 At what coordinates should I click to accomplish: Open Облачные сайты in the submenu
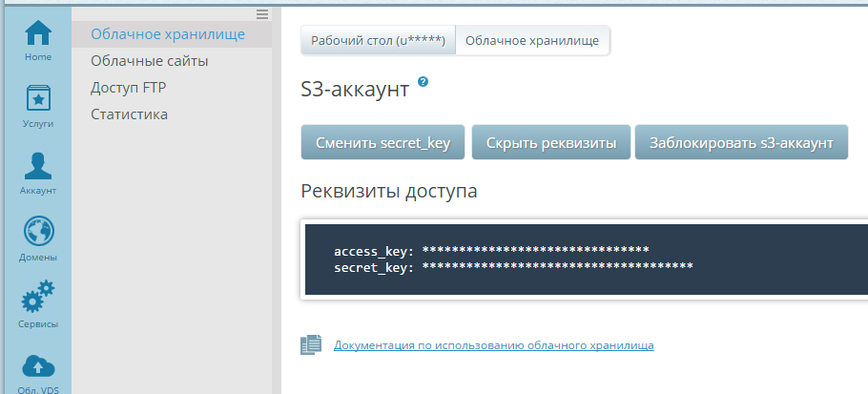150,61
